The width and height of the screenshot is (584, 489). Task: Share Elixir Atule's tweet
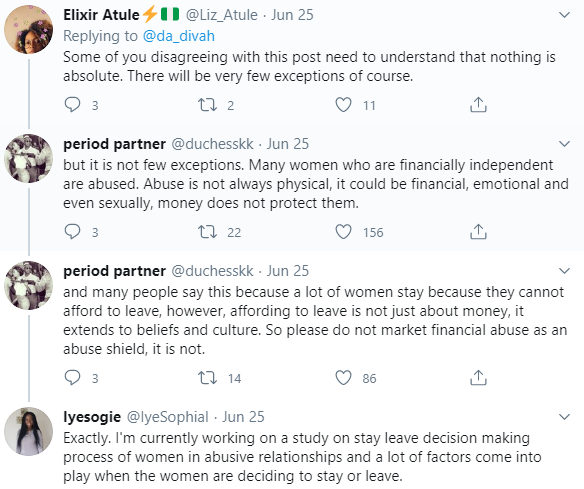click(478, 105)
